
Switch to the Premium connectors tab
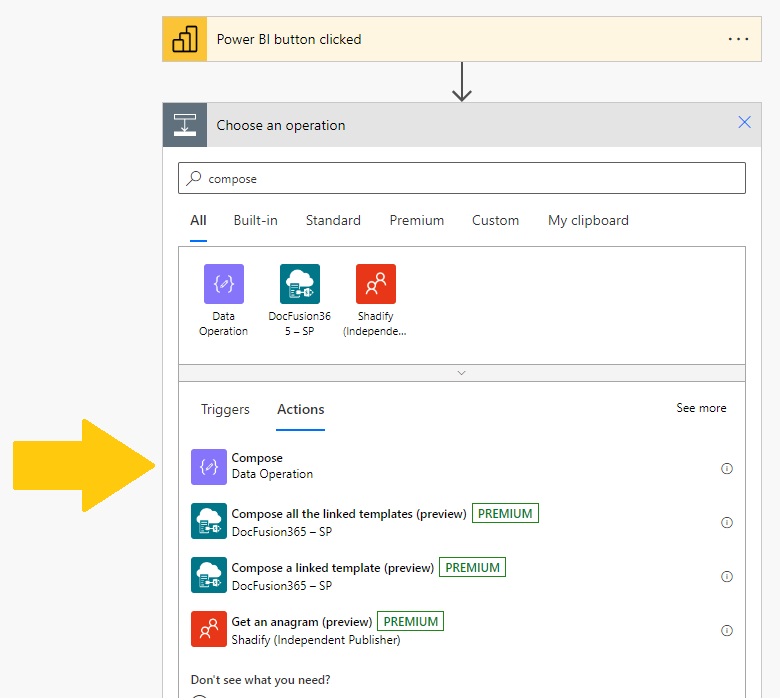pos(416,220)
